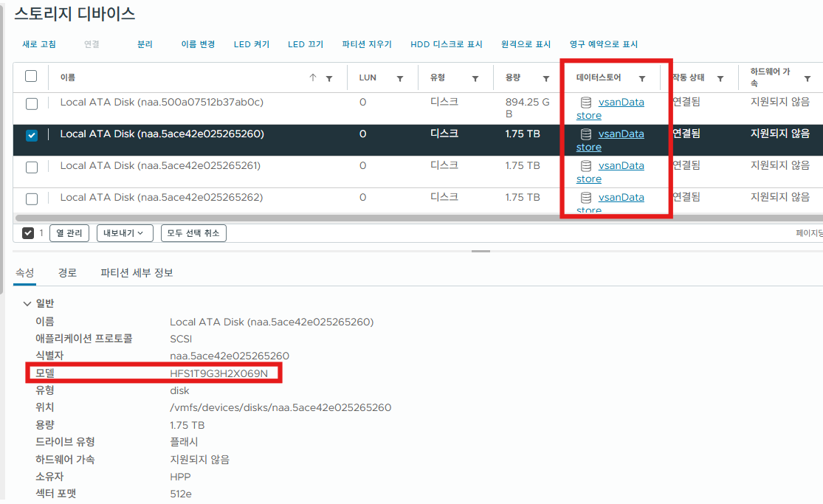Screen dimensions: 823x504
Task: Open the 파티션 세부 정보 tab
Action: pos(137,272)
